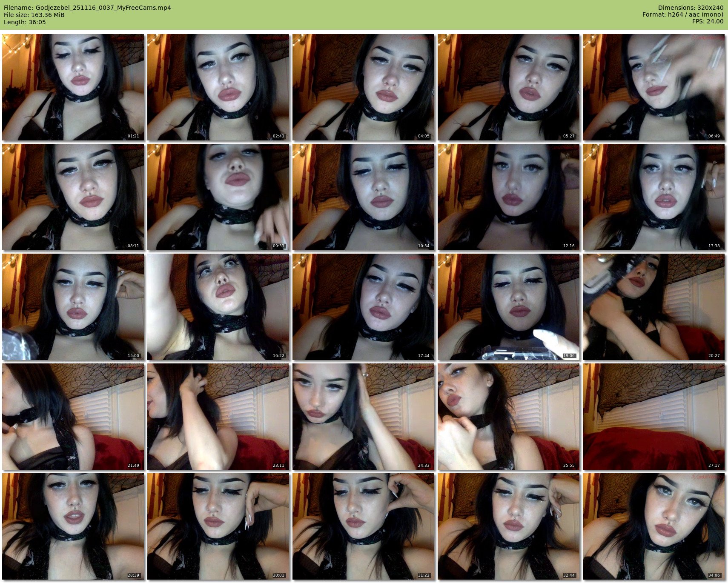Screen dimensions: 728x583
Task: Select the 'File size: 163.36 MiB' text
Action: (34, 15)
